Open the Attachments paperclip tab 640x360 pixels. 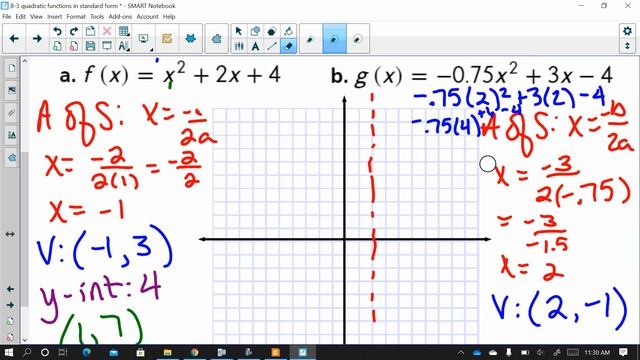point(11,113)
